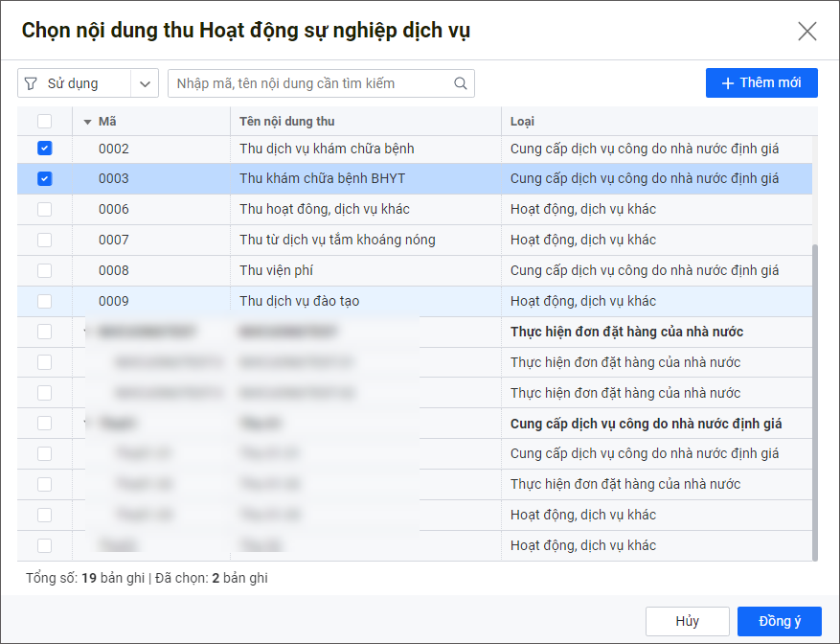Open the Sử dụng filter dropdown
The image size is (840, 644).
coord(145,83)
